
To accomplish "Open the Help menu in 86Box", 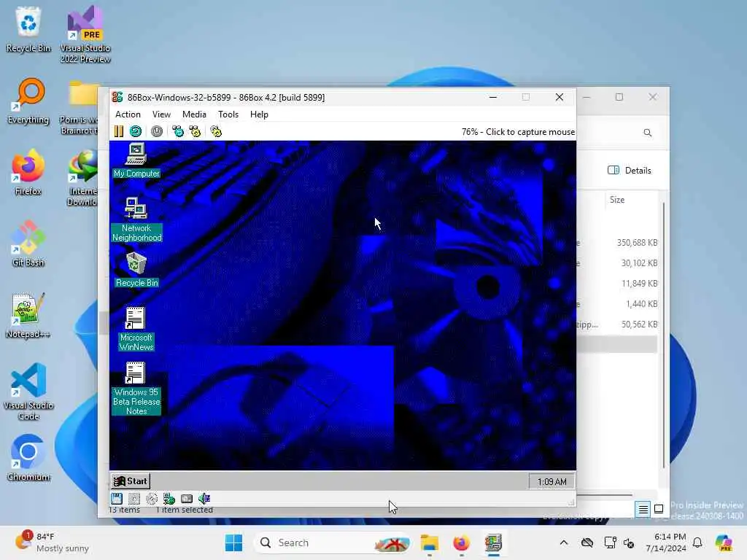I will coord(259,114).
